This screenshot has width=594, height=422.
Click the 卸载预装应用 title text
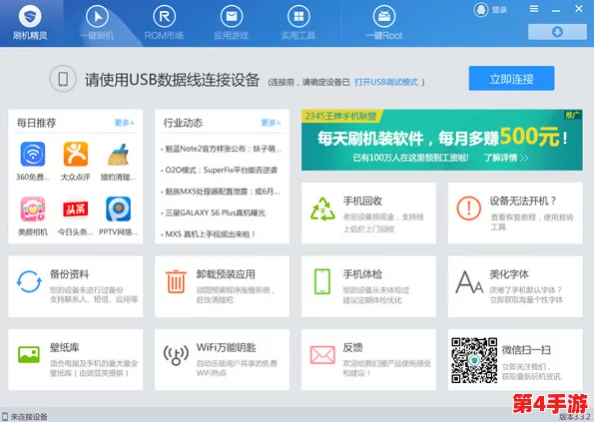[x=226, y=274]
